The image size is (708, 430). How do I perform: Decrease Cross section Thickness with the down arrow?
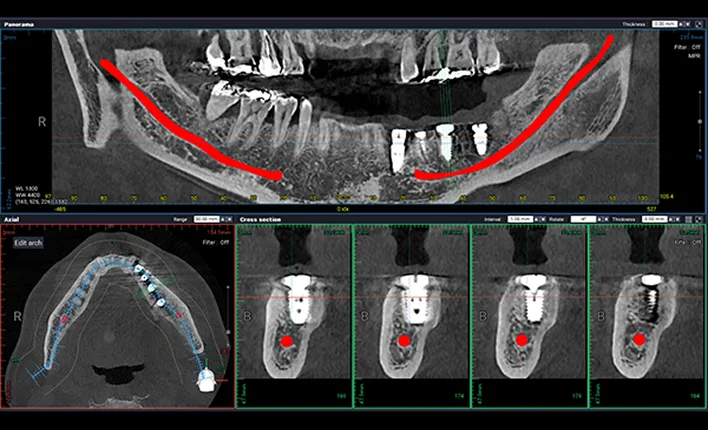pyautogui.click(x=678, y=219)
